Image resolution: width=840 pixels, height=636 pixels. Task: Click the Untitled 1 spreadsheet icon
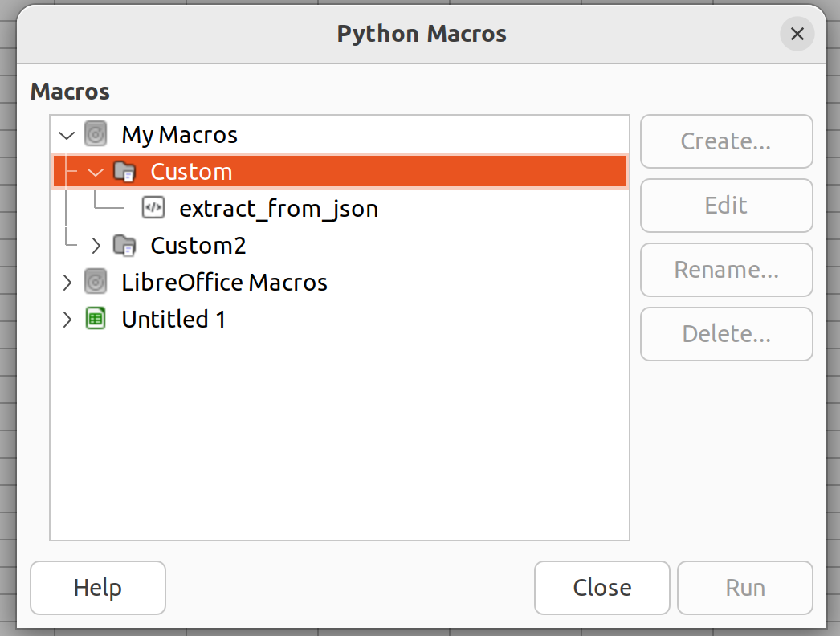[96, 319]
